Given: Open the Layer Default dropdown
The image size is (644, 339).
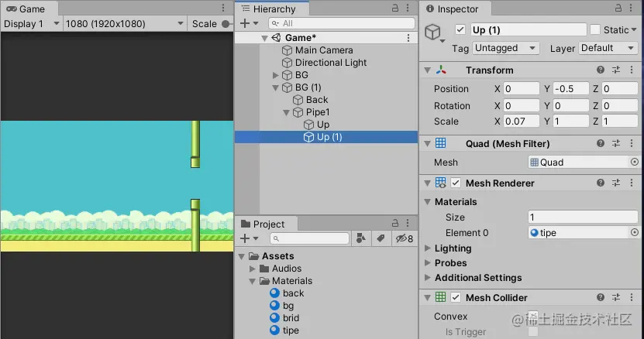Looking at the screenshot, I should coord(608,48).
